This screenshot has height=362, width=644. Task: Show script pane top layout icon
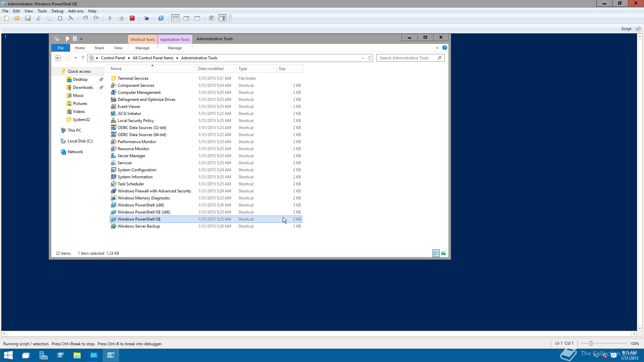click(x=175, y=18)
